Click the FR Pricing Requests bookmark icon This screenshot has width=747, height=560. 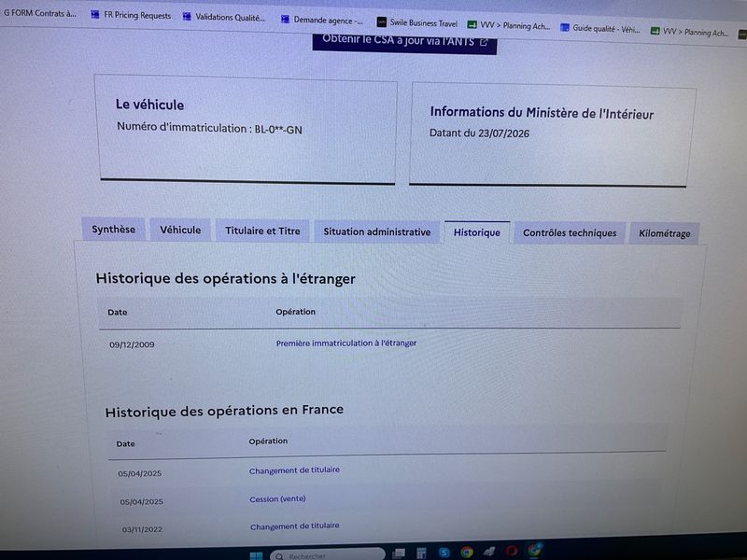[95, 14]
